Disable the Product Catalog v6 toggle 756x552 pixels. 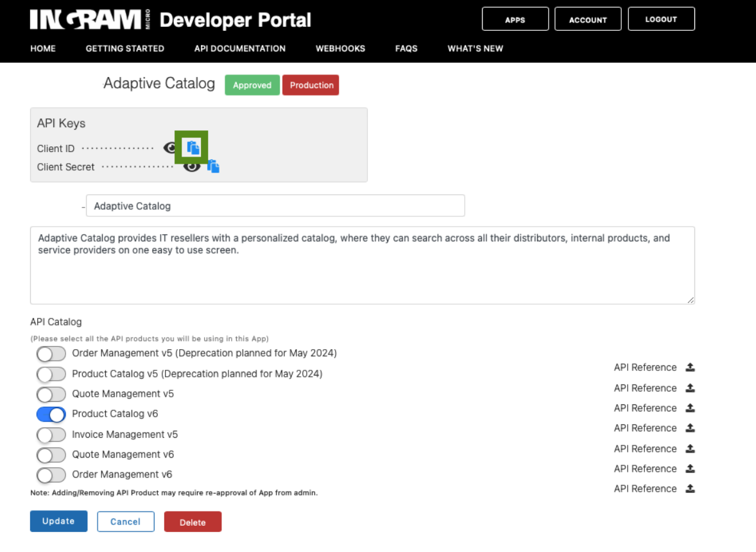click(x=51, y=414)
